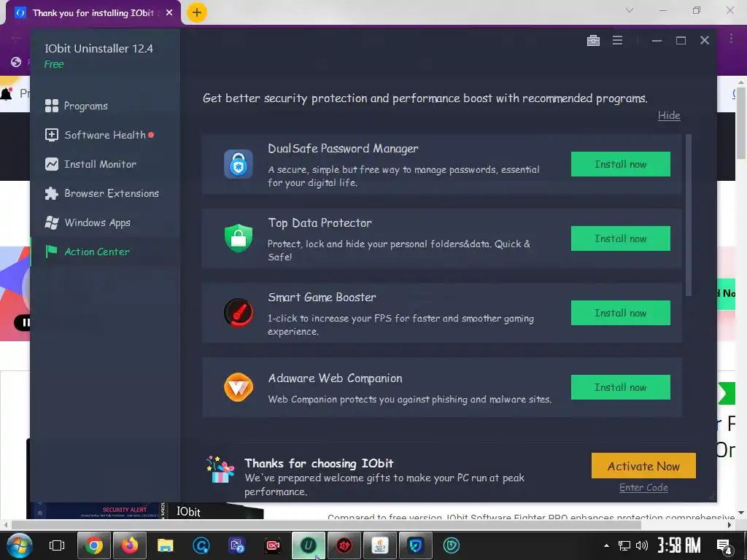Image resolution: width=747 pixels, height=560 pixels.
Task: Open the browser tab list chevron
Action: [x=630, y=10]
